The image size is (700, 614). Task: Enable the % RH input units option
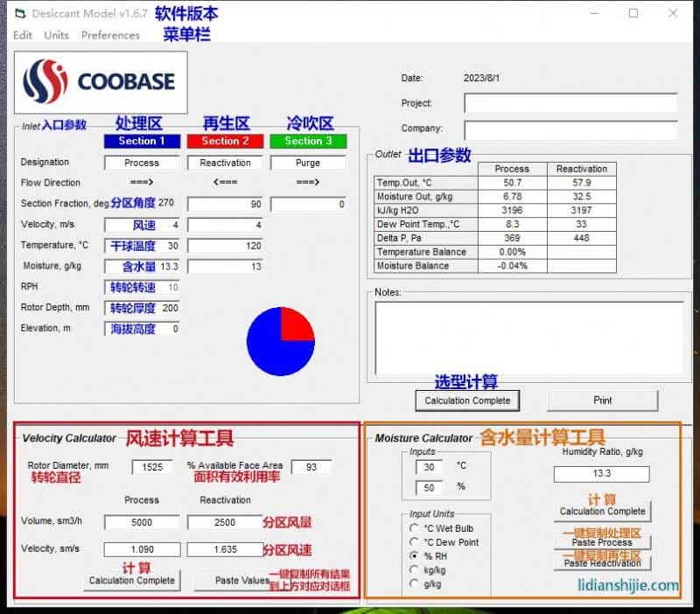coord(412,555)
